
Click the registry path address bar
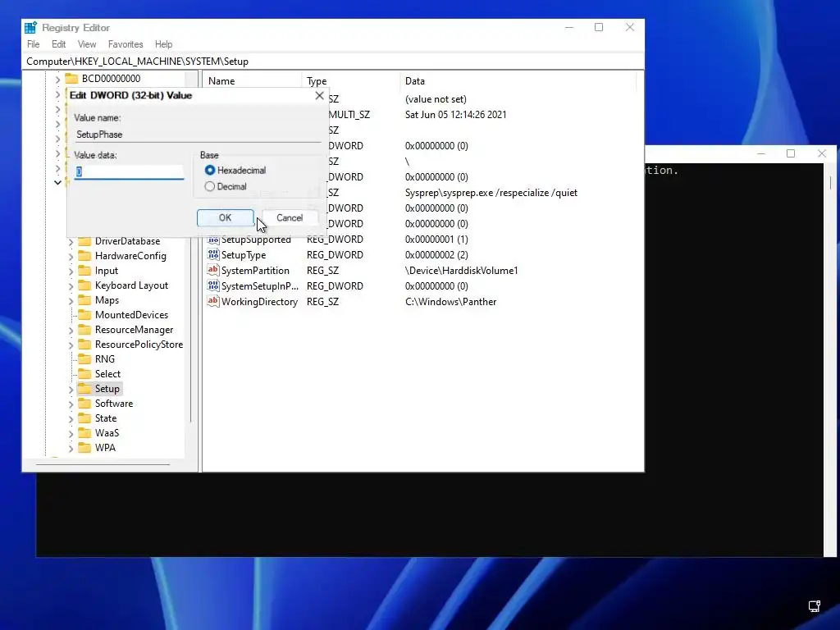[x=333, y=61]
